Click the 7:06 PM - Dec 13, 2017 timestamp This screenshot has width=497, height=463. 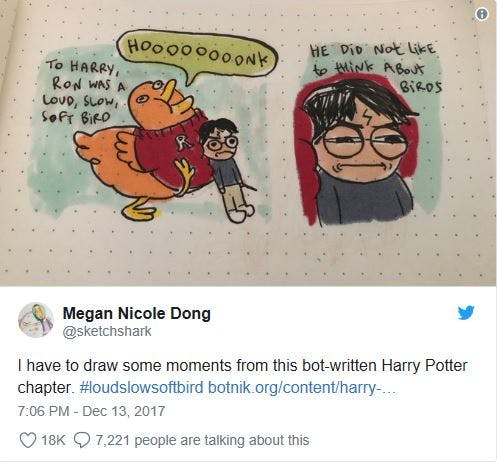coord(91,411)
